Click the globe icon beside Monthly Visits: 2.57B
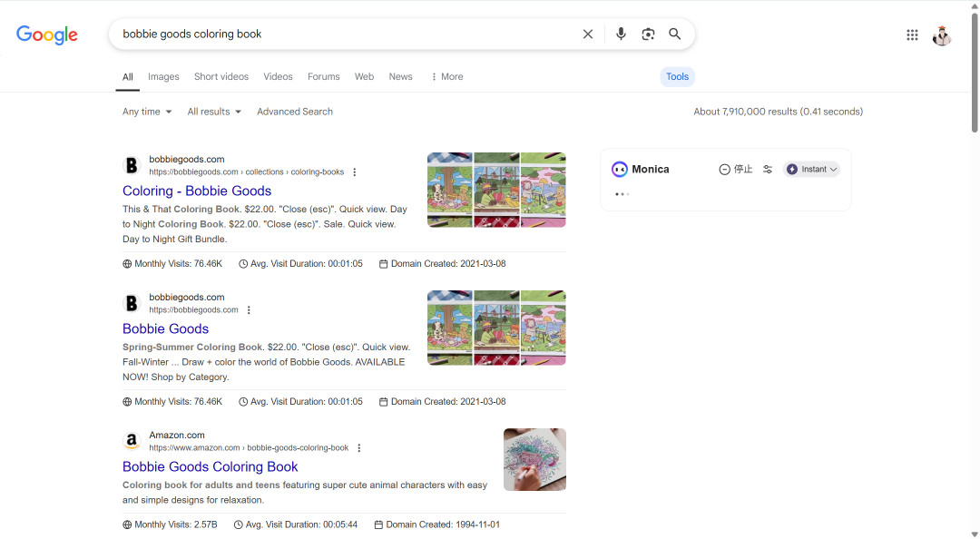Screen dimensions: 980x539 pos(127,524)
